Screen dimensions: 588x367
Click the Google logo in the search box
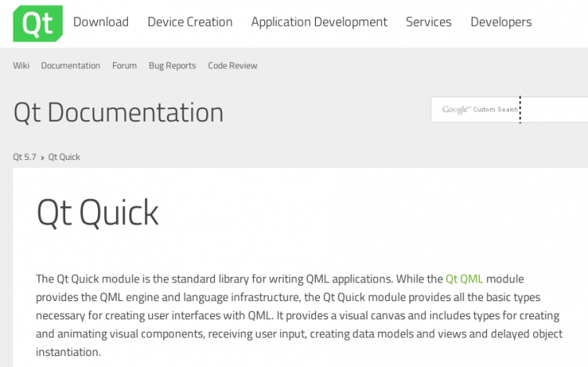[x=456, y=110]
